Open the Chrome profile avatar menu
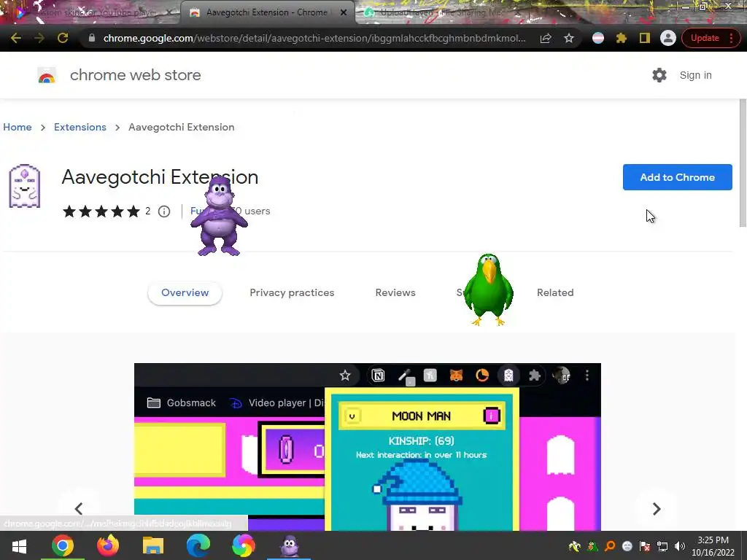747x560 pixels. [668, 38]
